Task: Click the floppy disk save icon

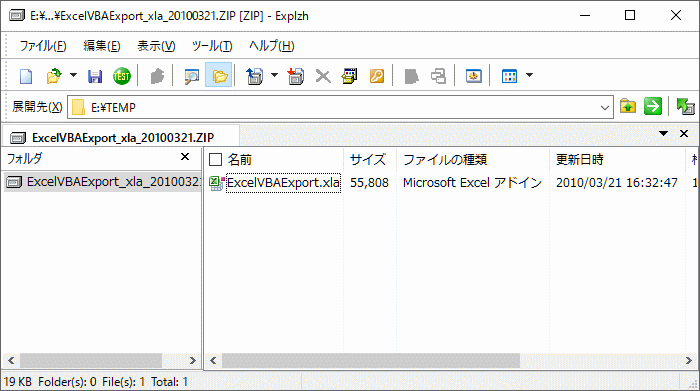Action: tap(95, 76)
